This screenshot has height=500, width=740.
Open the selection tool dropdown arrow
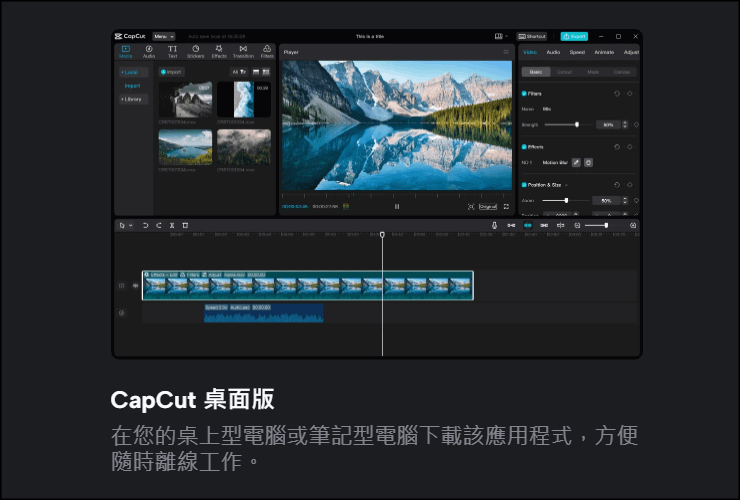(131, 226)
